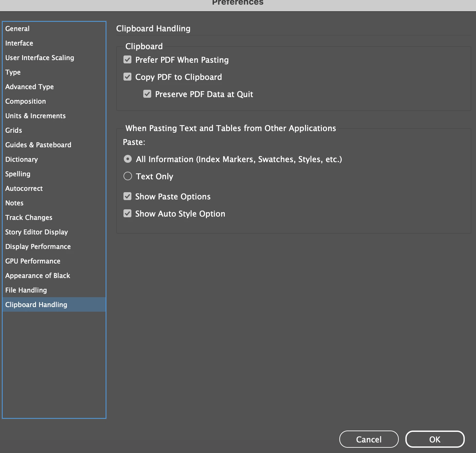The width and height of the screenshot is (476, 453).
Task: Select Clipboard Handling category
Action: tap(54, 304)
